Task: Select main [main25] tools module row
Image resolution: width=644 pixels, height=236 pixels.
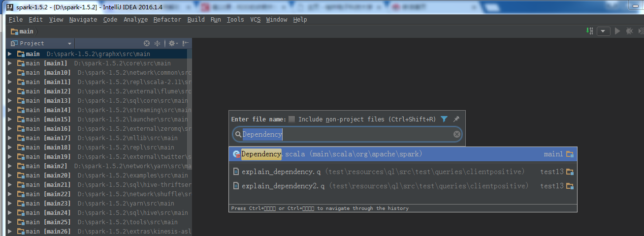Action: (x=98, y=222)
